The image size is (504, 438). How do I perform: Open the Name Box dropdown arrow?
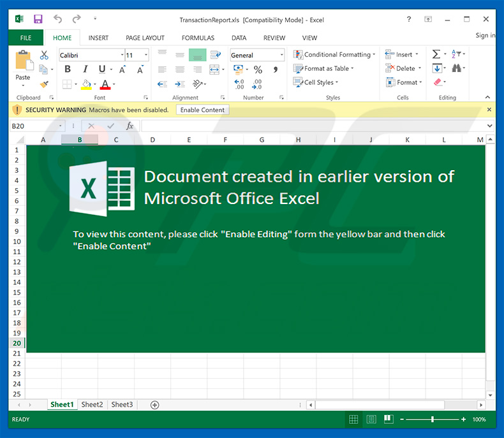point(60,126)
